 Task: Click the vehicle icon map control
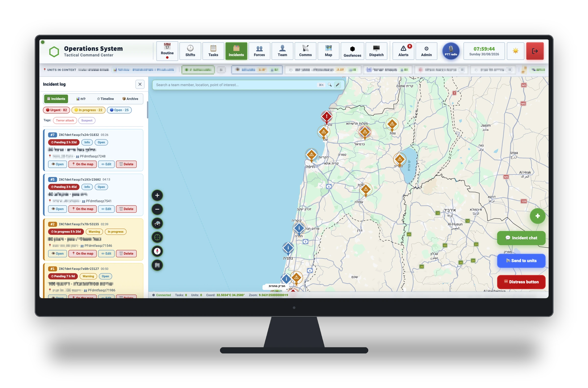click(x=157, y=223)
